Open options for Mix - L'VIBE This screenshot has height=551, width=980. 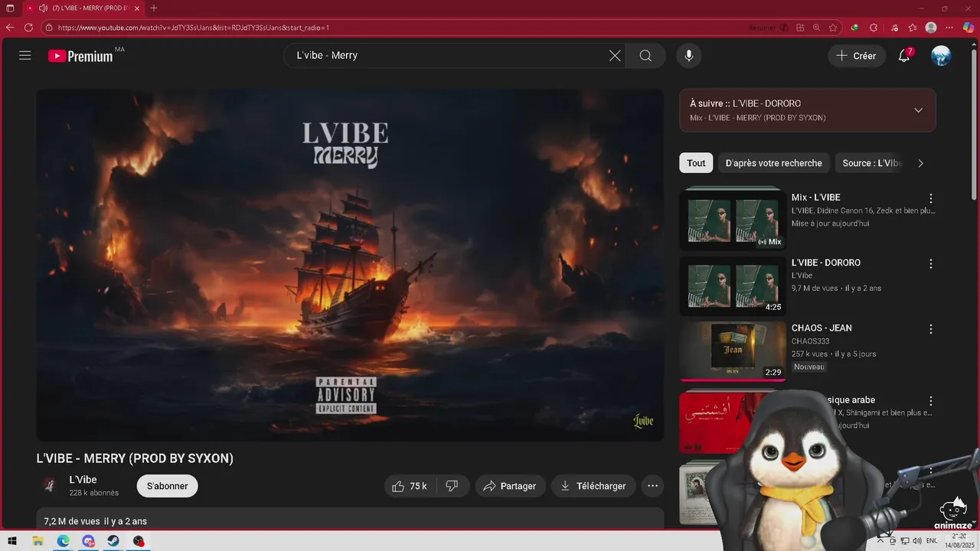pyautogui.click(x=931, y=198)
